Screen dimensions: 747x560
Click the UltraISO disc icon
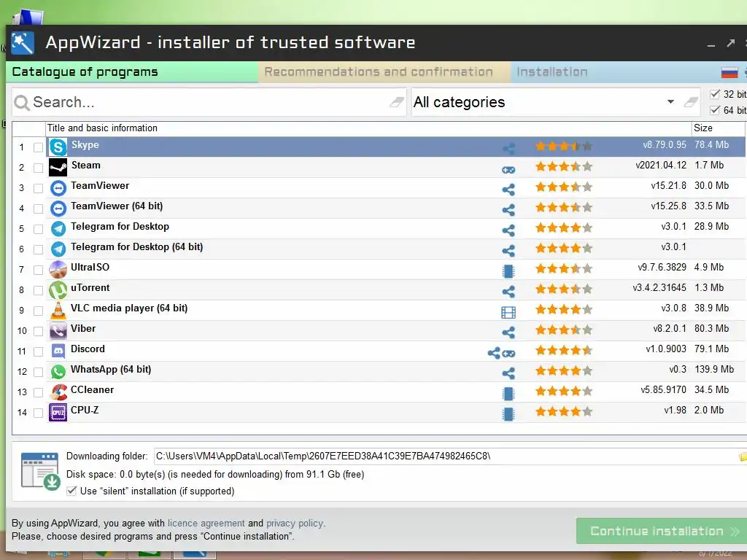coord(58,270)
